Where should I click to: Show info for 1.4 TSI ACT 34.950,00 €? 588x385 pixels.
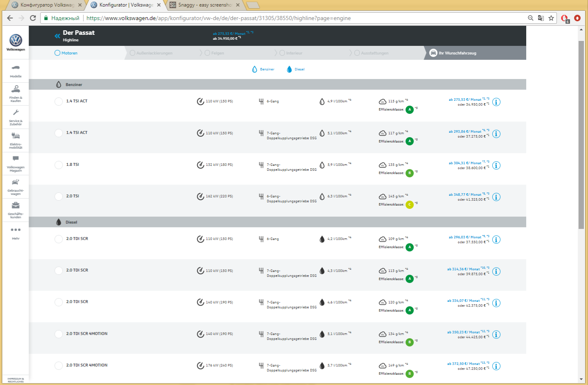coord(496,102)
